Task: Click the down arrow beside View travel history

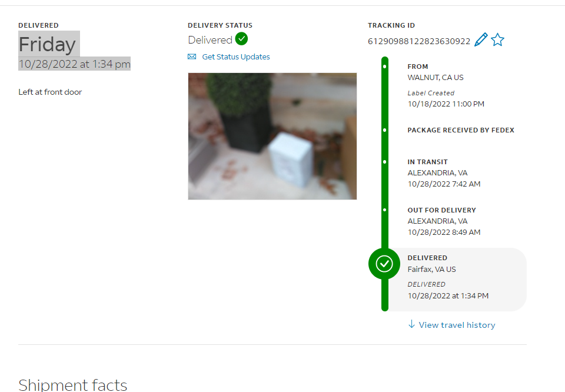Action: pyautogui.click(x=411, y=324)
